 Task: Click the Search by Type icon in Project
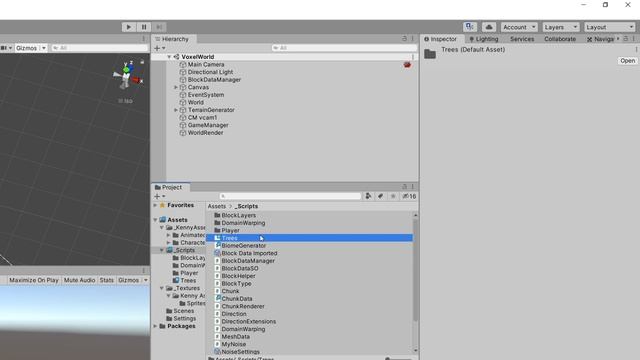tap(368, 196)
